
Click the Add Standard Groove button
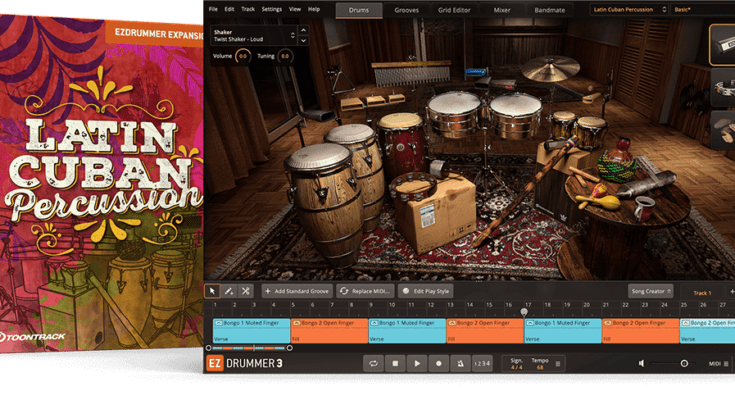coord(296,290)
